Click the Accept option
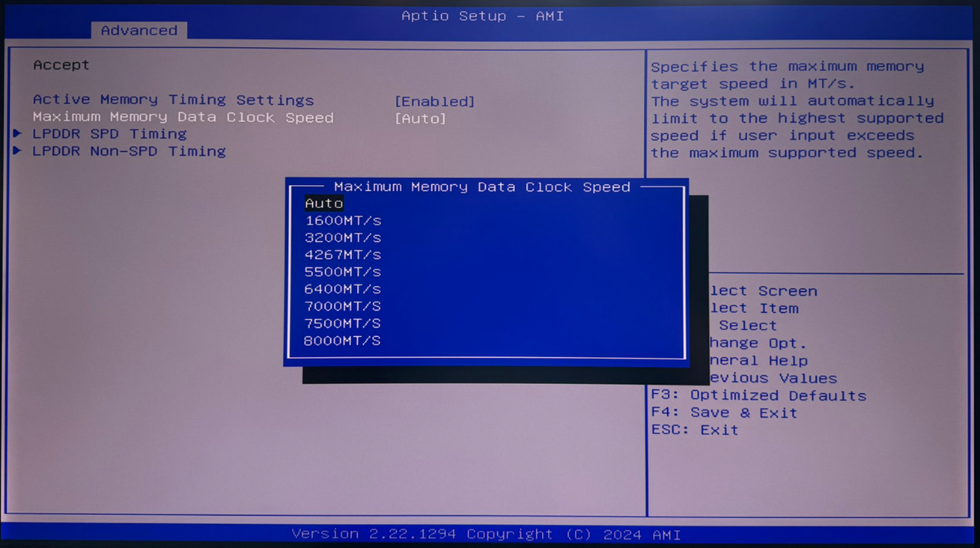Screen dimensions: 980x548 pos(61,65)
